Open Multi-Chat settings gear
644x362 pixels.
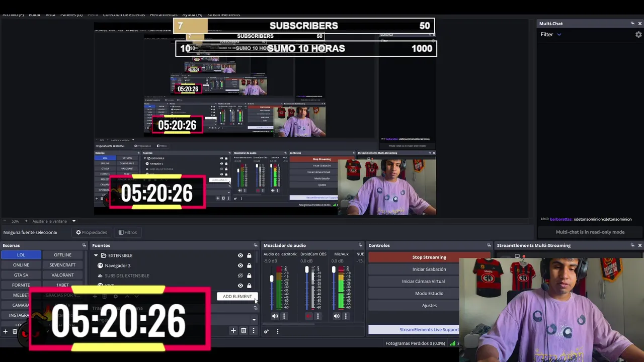pyautogui.click(x=638, y=35)
